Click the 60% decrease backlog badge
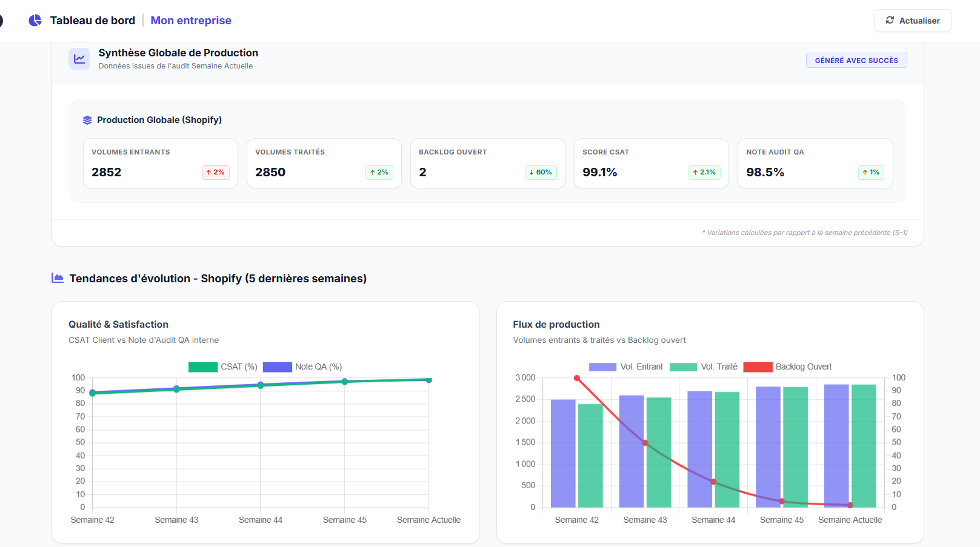 pos(540,173)
